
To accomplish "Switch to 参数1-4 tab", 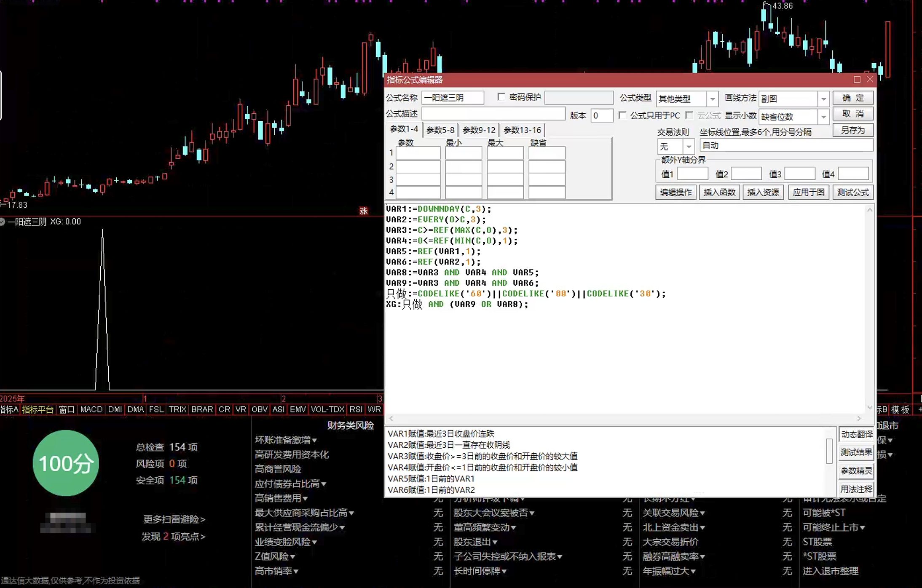I will tap(404, 129).
